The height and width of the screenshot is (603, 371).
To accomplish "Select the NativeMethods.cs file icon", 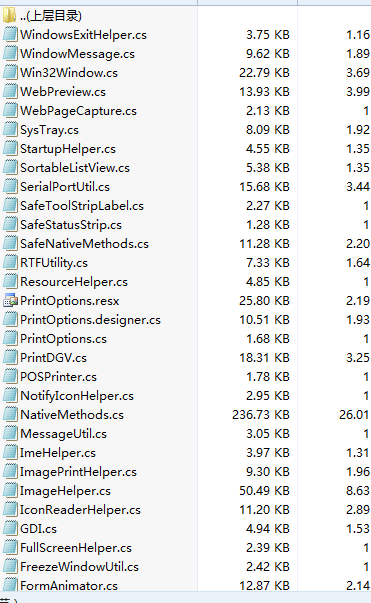I will [x=10, y=415].
